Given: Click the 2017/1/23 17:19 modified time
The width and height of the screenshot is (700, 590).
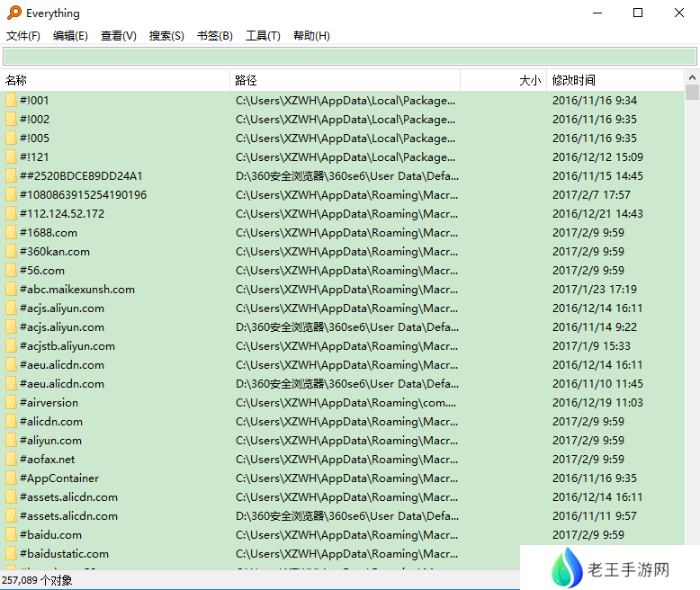Looking at the screenshot, I should 595,290.
